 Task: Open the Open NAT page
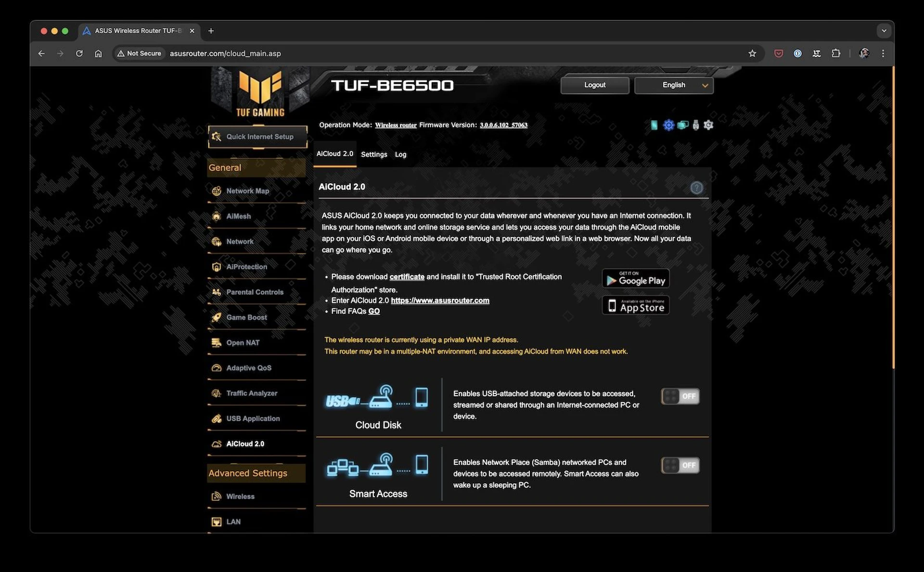click(257, 343)
